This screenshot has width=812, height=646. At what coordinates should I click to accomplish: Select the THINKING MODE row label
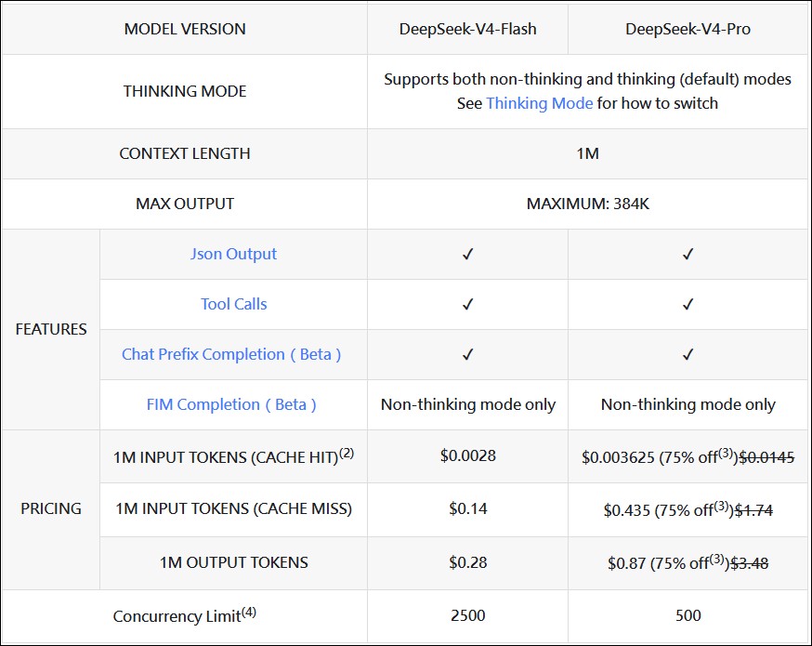click(x=185, y=91)
